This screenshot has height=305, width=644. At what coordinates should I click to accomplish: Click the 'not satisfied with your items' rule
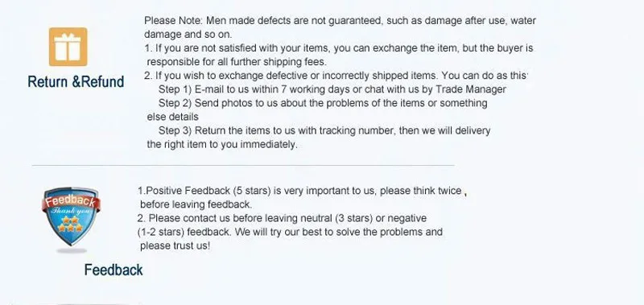click(x=339, y=48)
